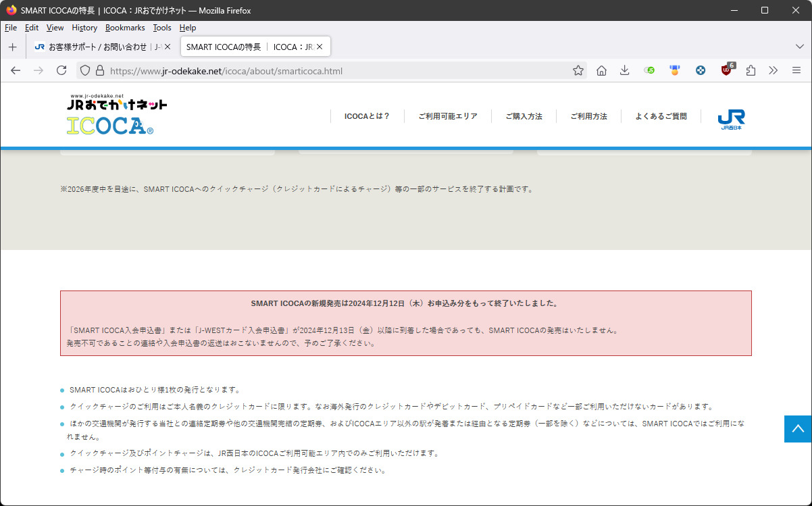Click the back navigation arrow
Image resolution: width=812 pixels, height=506 pixels.
tap(16, 70)
